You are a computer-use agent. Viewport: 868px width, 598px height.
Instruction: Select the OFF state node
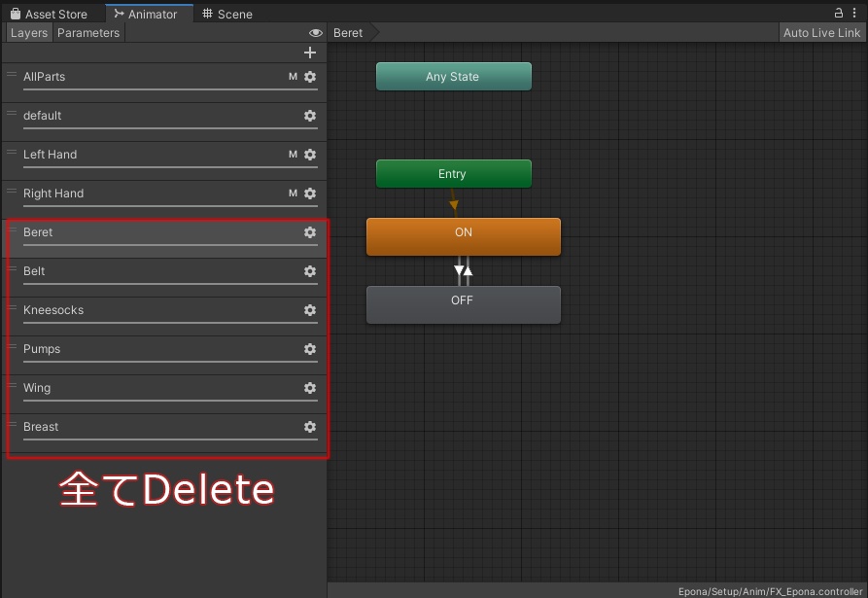pyautogui.click(x=464, y=304)
